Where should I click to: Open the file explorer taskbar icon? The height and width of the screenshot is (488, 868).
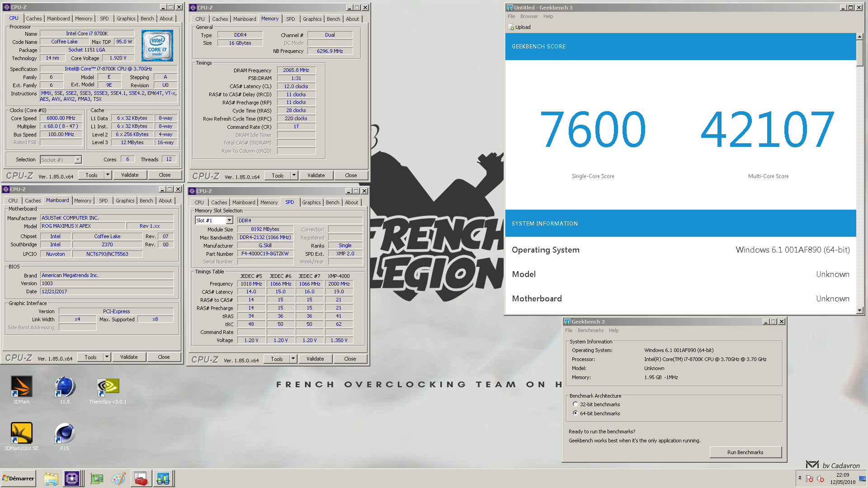[x=51, y=479]
